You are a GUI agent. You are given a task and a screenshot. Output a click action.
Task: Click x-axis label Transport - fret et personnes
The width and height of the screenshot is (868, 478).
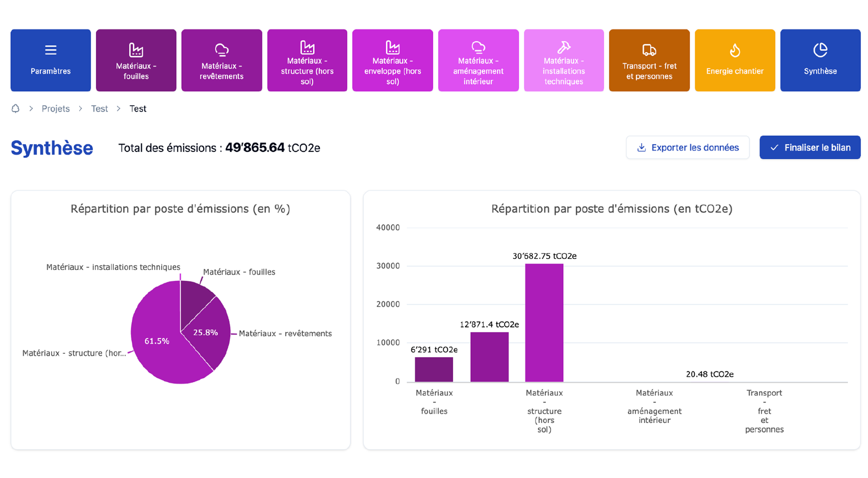[x=764, y=411]
